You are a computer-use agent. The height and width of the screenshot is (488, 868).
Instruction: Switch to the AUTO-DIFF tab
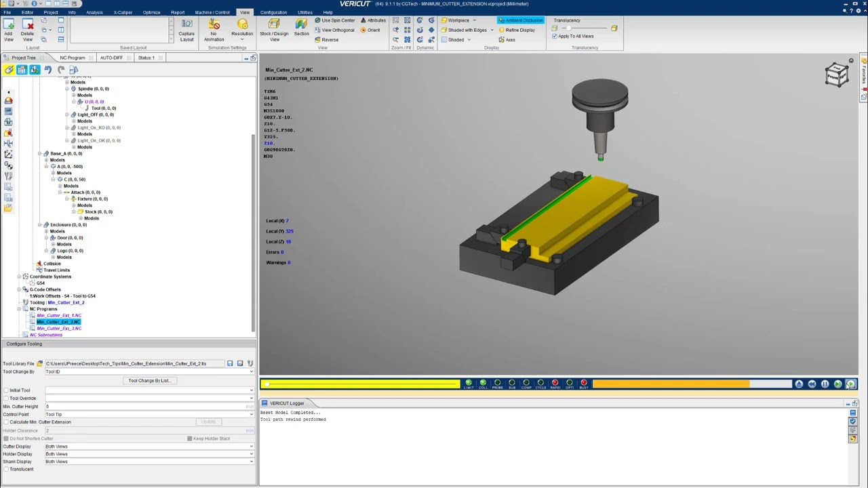pos(111,58)
